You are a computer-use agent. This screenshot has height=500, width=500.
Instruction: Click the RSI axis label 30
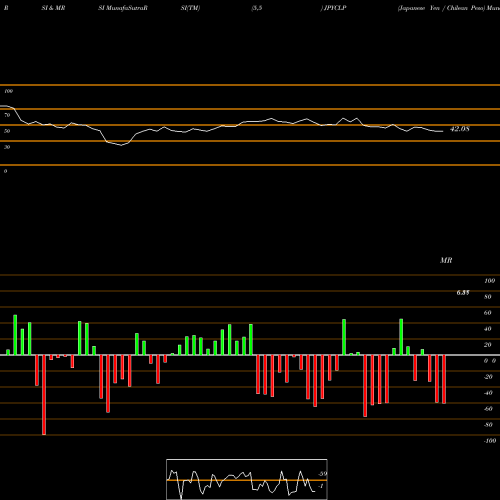[x=7, y=147]
